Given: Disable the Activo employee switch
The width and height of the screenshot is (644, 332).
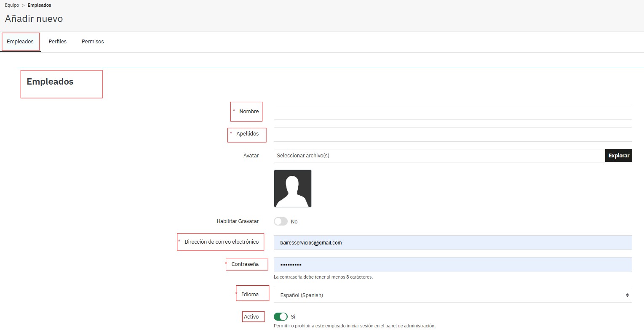Looking at the screenshot, I should 281,316.
